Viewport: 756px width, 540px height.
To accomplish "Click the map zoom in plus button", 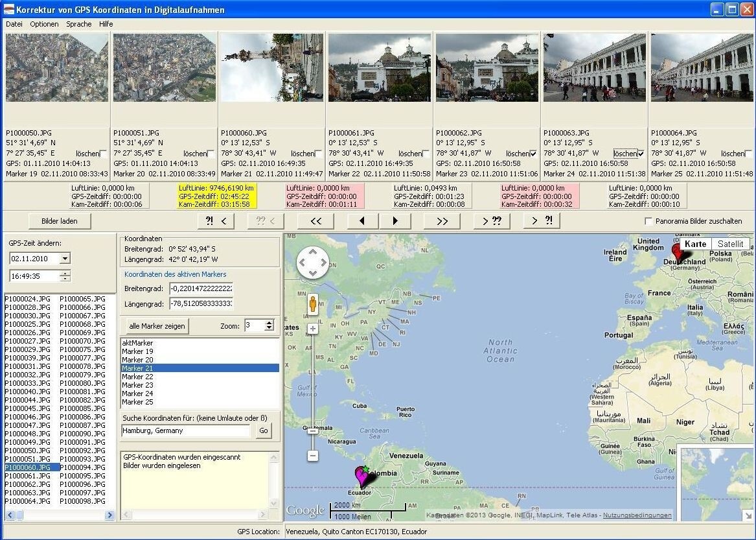I will pyautogui.click(x=312, y=329).
